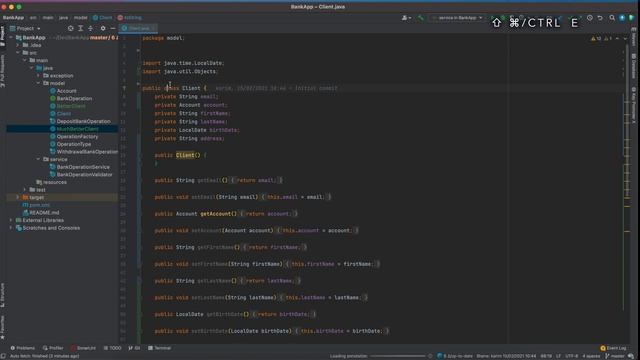Click the 4 spaces indent status entry

[x=591, y=356]
